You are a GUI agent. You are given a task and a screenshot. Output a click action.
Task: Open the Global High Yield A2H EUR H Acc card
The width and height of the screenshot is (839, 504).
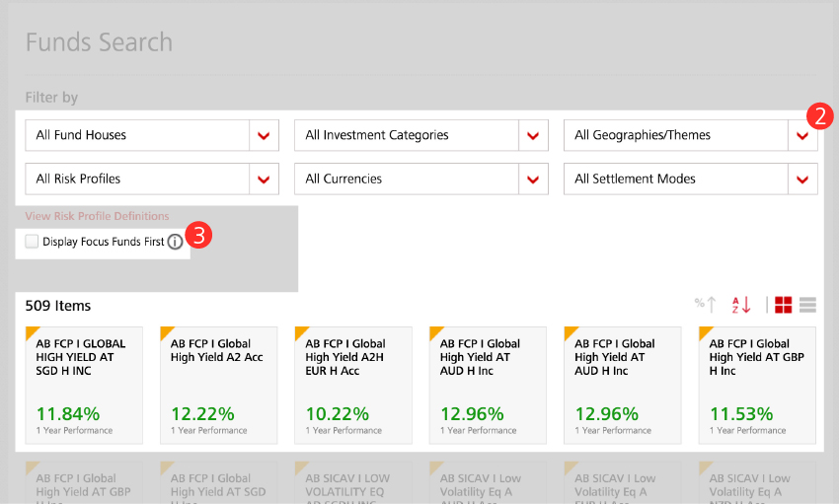point(353,386)
